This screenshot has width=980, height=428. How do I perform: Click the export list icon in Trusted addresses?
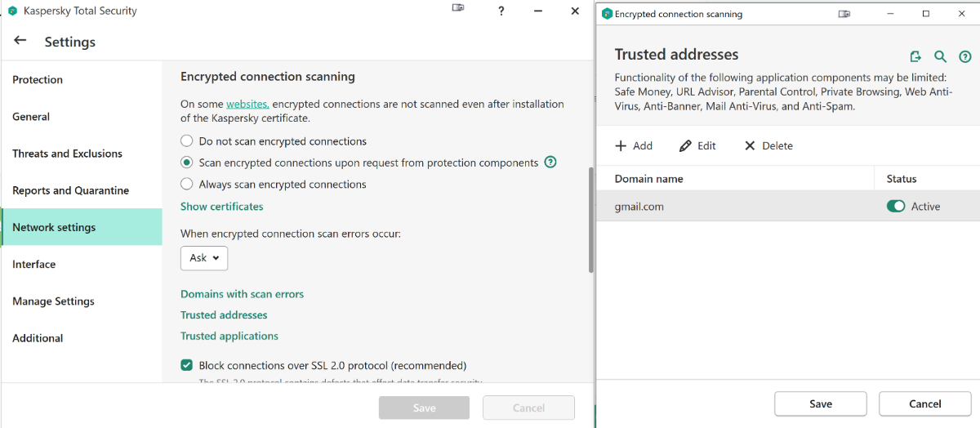click(x=915, y=56)
